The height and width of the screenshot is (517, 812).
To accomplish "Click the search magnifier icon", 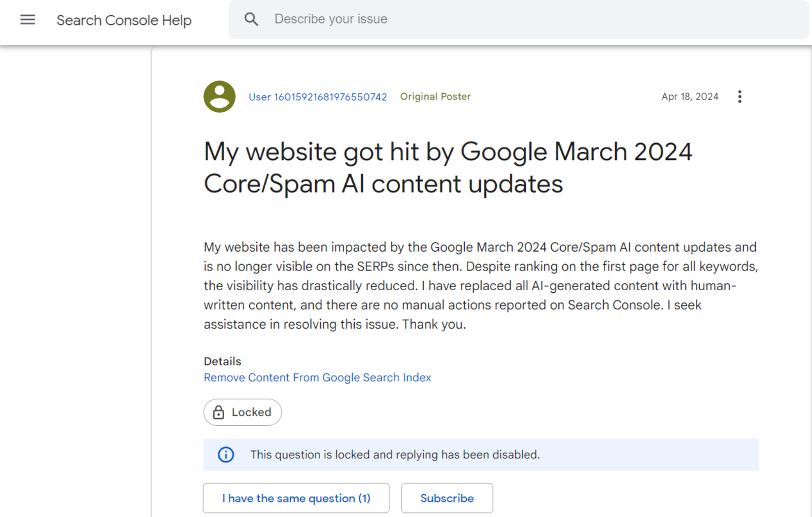I will click(x=251, y=19).
